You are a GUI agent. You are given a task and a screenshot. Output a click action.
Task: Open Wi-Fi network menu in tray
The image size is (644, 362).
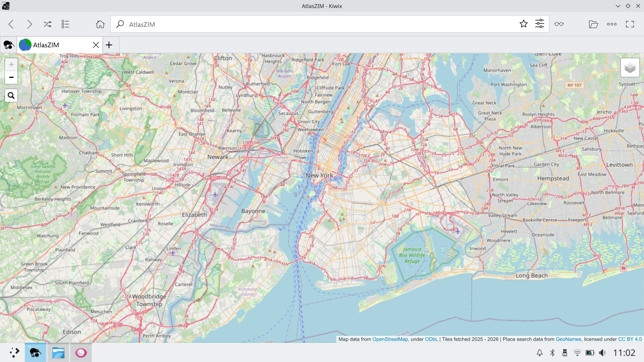click(x=577, y=353)
